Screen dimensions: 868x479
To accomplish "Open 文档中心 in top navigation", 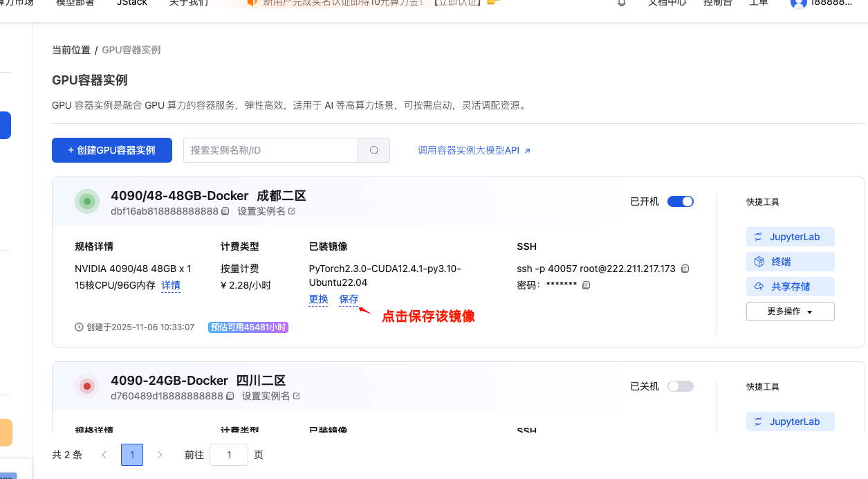I will tap(667, 3).
